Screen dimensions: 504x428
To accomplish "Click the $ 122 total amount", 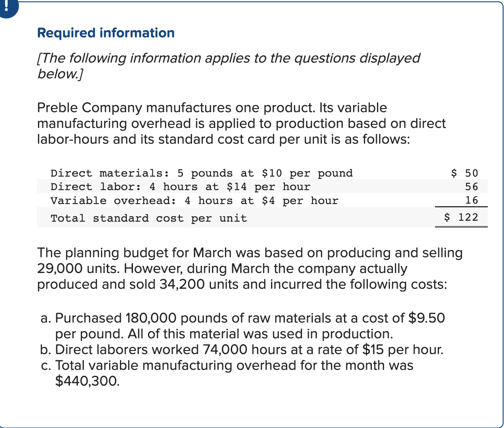I will pos(461,217).
